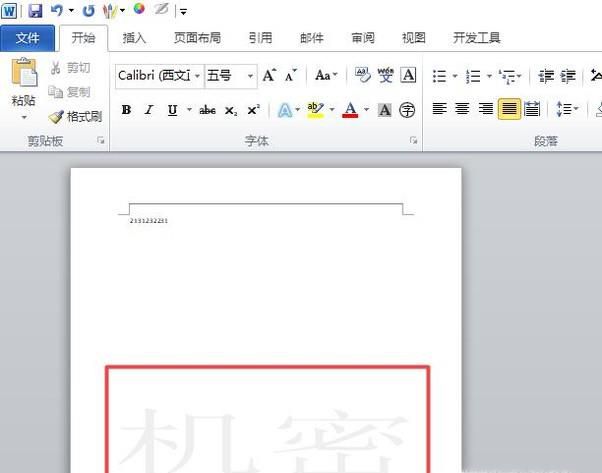Image resolution: width=602 pixels, height=473 pixels.
Task: Open the 剪贴板 clipboard pane launcher
Action: pyautogui.click(x=101, y=141)
